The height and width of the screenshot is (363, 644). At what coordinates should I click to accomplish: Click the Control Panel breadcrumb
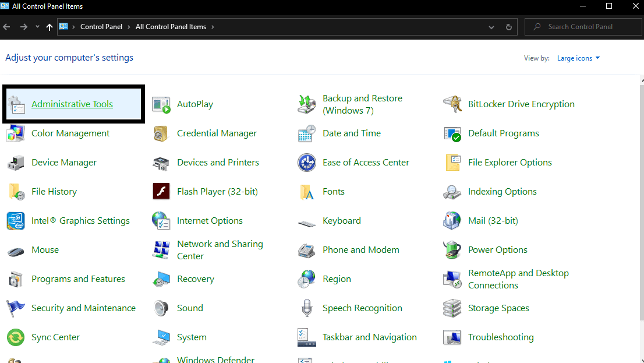tap(101, 27)
